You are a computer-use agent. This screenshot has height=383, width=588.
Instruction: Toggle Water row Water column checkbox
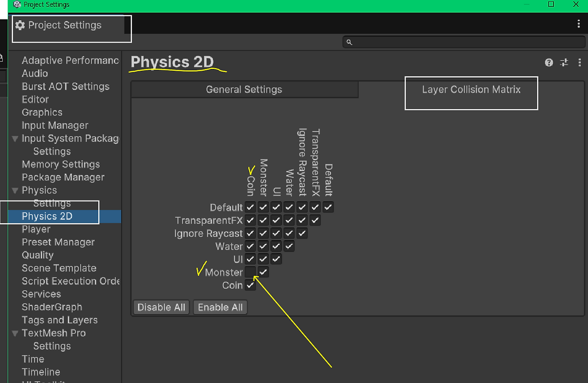289,246
